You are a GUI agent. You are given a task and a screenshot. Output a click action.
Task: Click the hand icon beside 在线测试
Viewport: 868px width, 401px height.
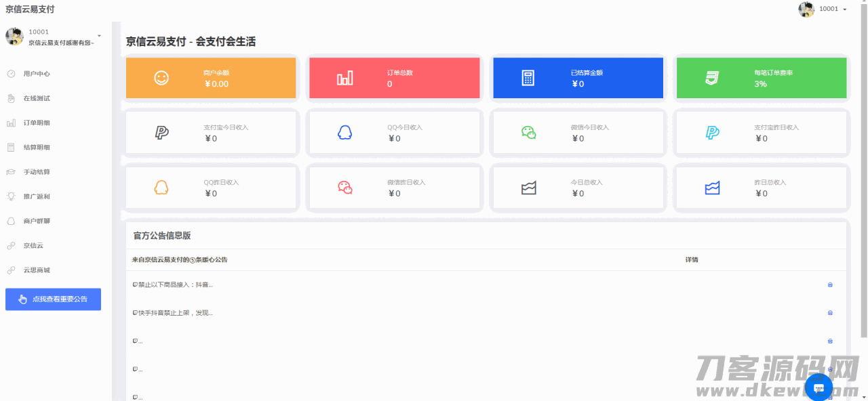(x=11, y=98)
